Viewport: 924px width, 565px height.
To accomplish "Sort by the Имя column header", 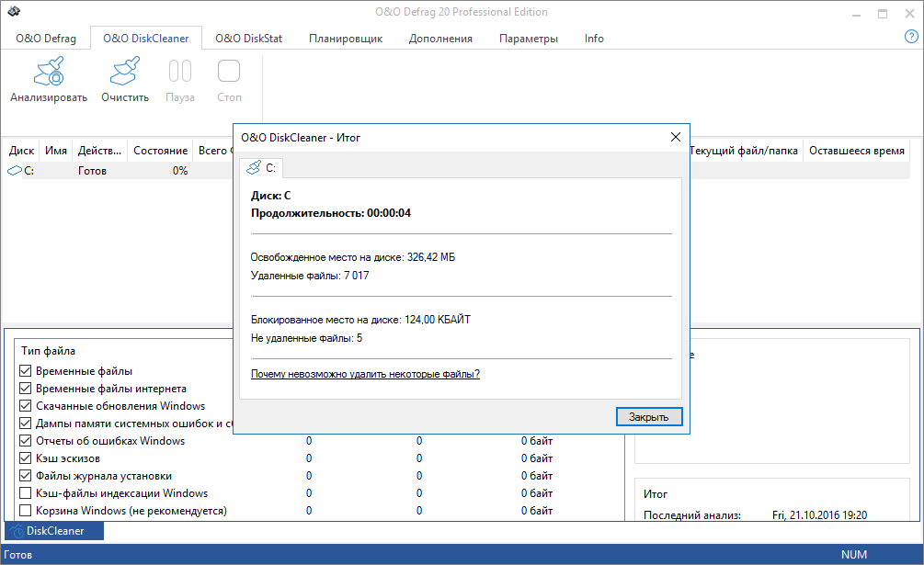I will coord(56,151).
